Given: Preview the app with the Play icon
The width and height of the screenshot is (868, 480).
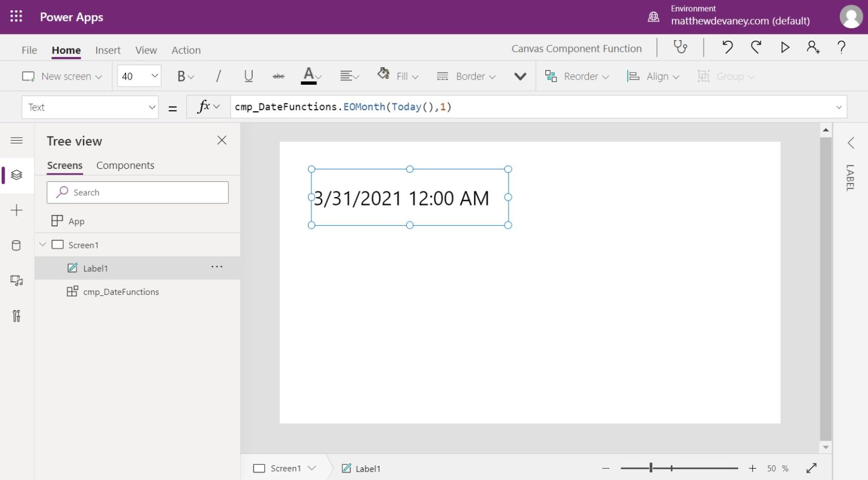Looking at the screenshot, I should [x=785, y=48].
